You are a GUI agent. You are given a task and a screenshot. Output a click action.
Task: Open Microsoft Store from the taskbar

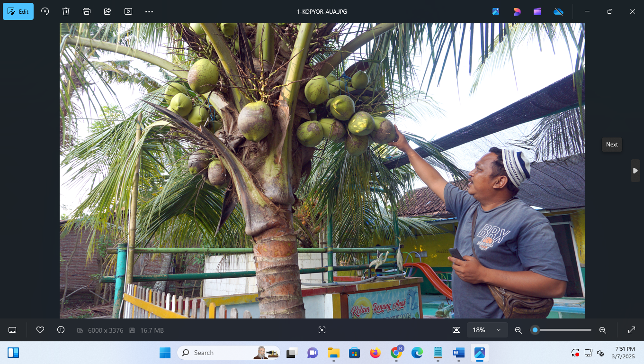click(354, 353)
